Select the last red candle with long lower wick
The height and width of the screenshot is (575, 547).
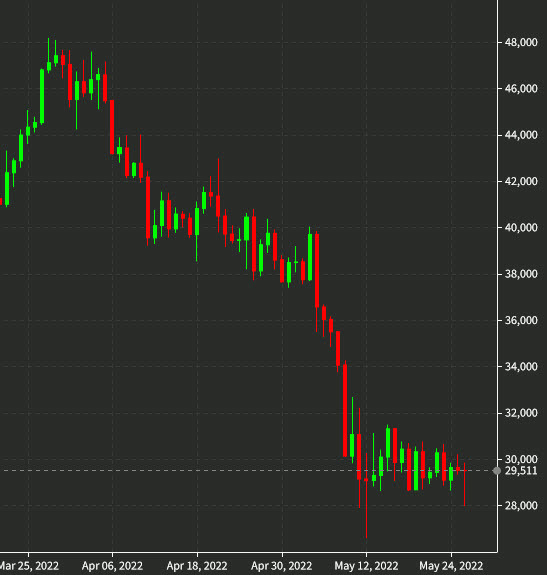click(465, 484)
